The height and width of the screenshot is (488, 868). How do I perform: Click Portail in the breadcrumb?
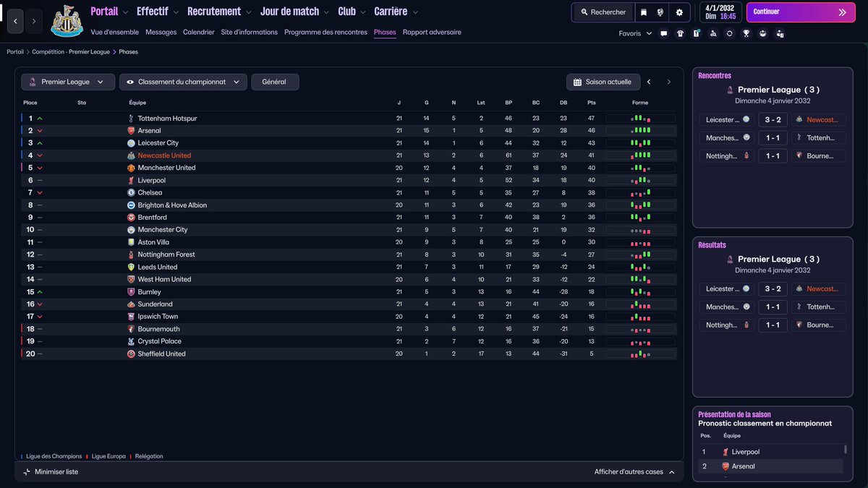click(x=15, y=52)
